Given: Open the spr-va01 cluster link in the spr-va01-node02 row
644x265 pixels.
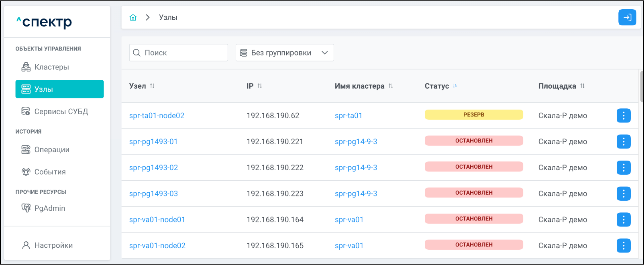Looking at the screenshot, I should [349, 246].
